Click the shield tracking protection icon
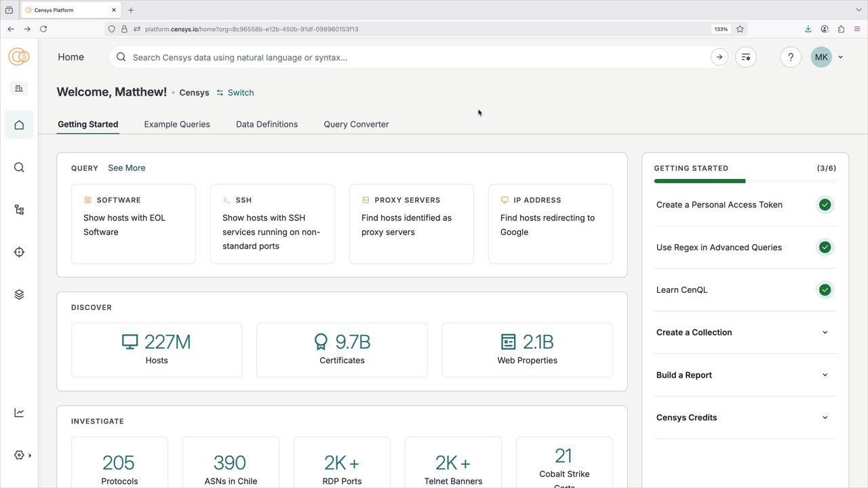Screen dimensions: 868x488 pyautogui.click(x=111, y=29)
